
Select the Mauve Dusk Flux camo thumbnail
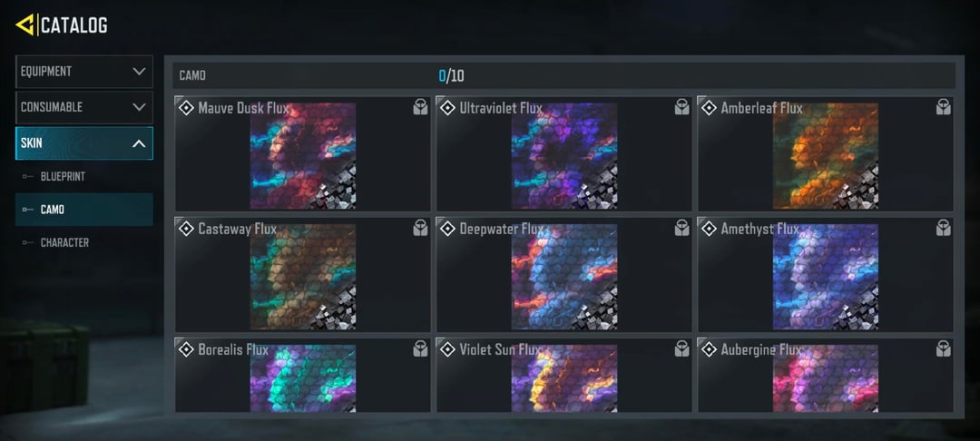pos(303,155)
